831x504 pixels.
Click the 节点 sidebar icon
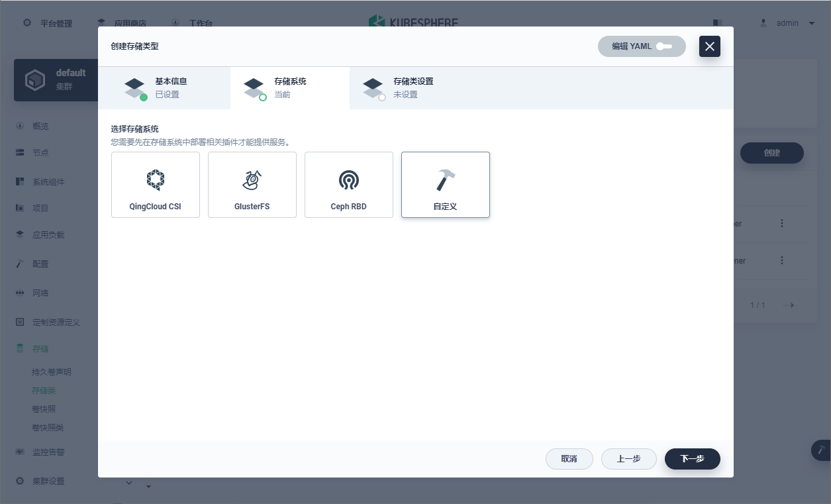pos(20,152)
